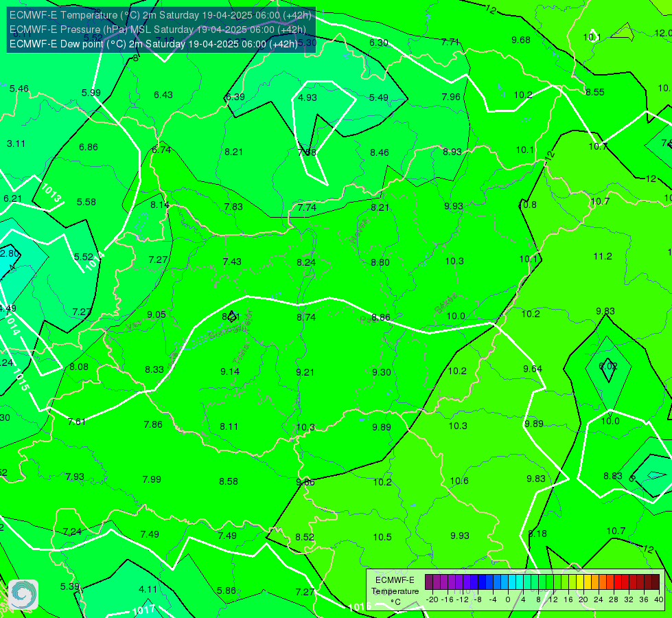Click the map value '10.5'
This screenshot has height=618, width=672.
point(382,538)
